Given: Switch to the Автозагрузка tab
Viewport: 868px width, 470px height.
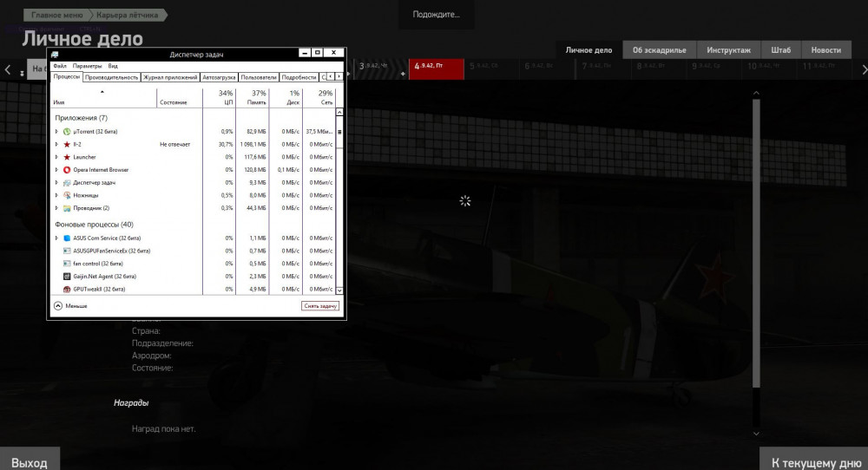Looking at the screenshot, I should 220,77.
